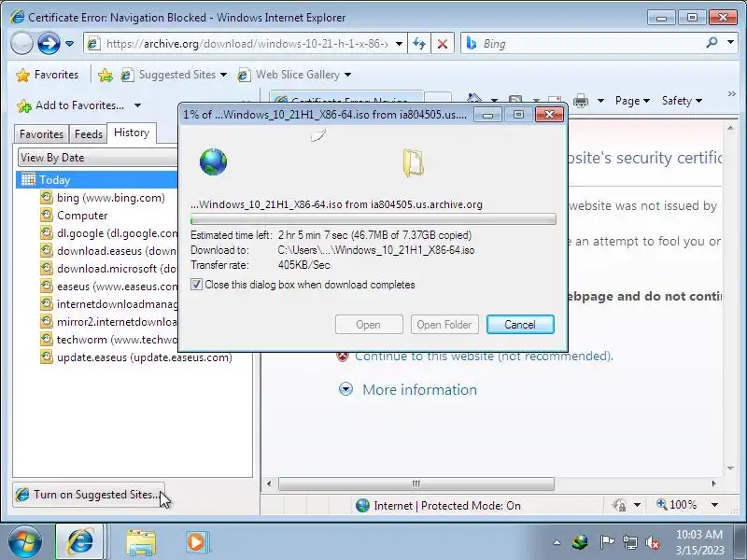
Task: Expand the Print dropdown arrow
Action: click(600, 101)
